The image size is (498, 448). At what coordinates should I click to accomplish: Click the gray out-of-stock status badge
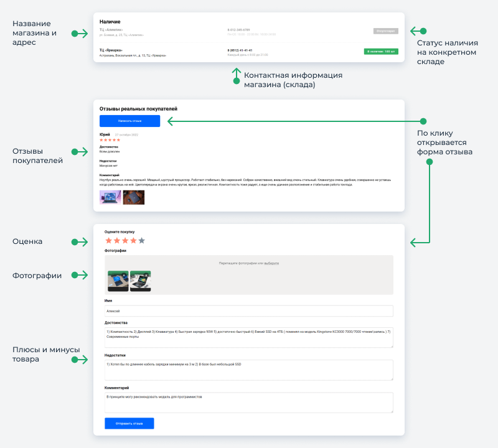[x=385, y=31]
